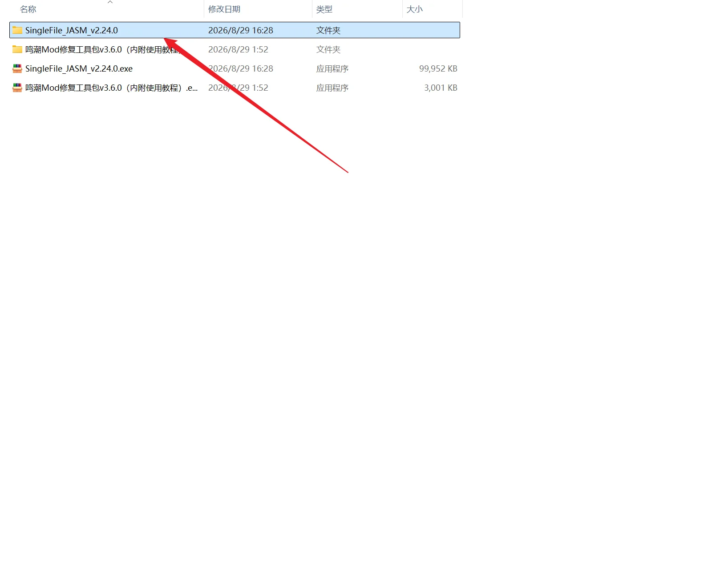Click the SingleFile_JASM_v2.24.0.exe archive icon
Viewport: 728px width, 566px height.
[x=17, y=68]
